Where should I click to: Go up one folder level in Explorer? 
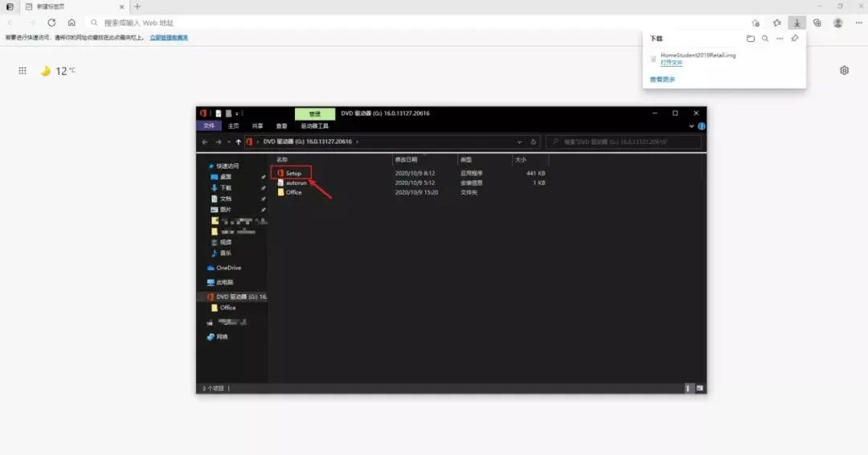[x=238, y=141]
